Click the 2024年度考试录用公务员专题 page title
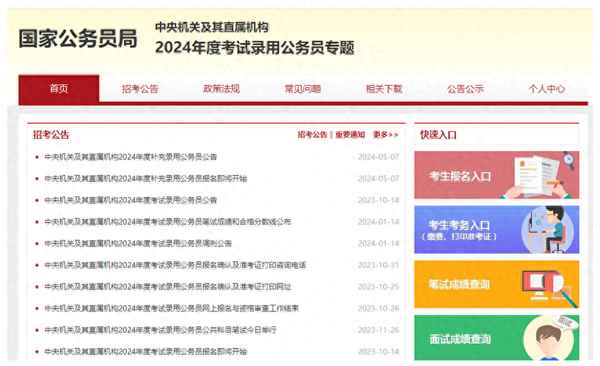Screen dimensions: 600x366 click(255, 48)
